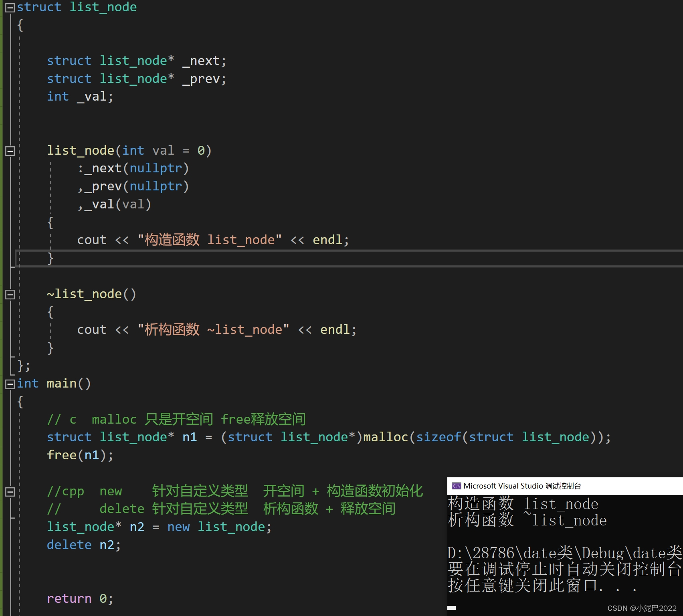Click console output line 析构函数 ~list_node

(x=527, y=520)
